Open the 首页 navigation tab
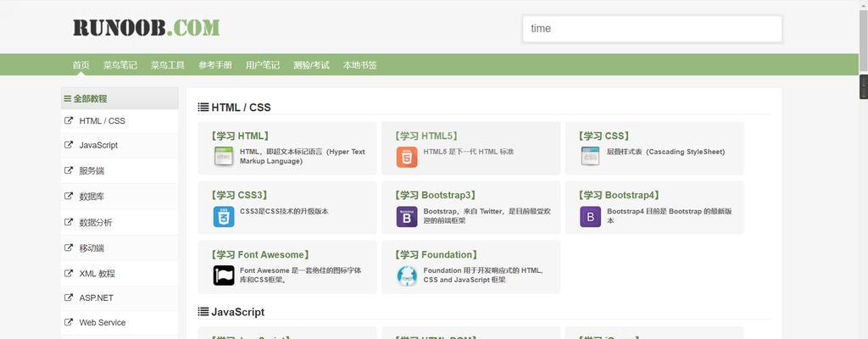 pyautogui.click(x=81, y=64)
